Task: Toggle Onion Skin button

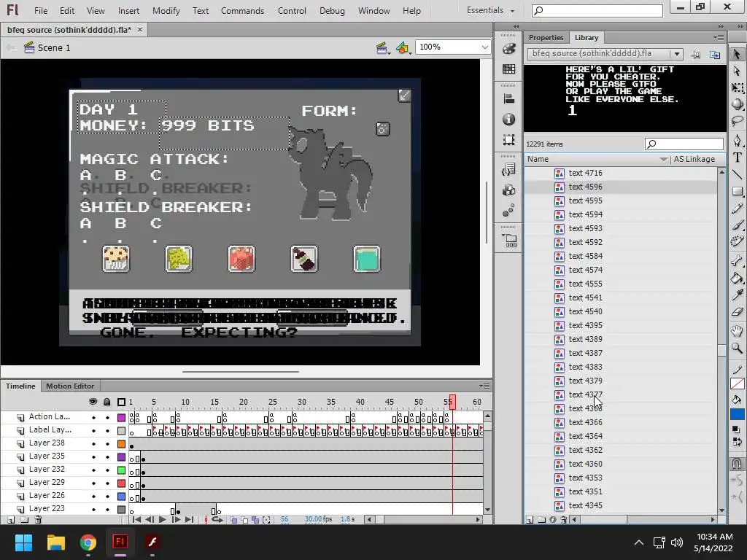Action: coord(233,519)
